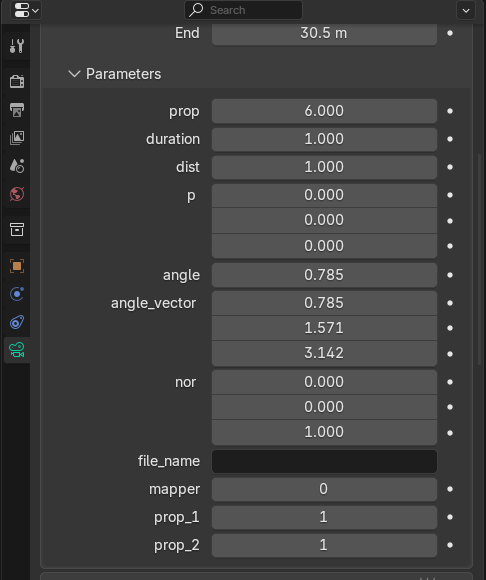Click the prop_1 value field
The width and height of the screenshot is (486, 580).
(x=324, y=517)
